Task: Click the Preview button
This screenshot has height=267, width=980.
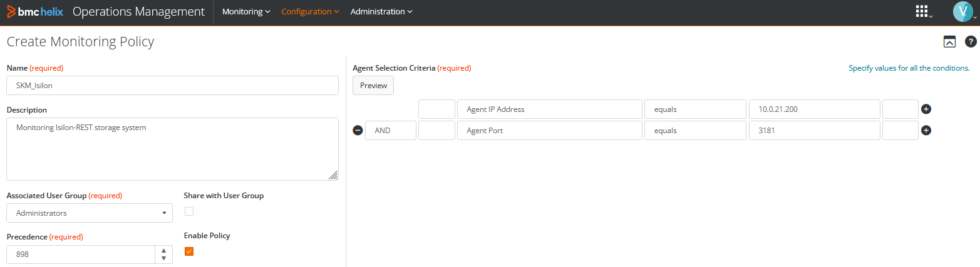Action: pos(373,86)
